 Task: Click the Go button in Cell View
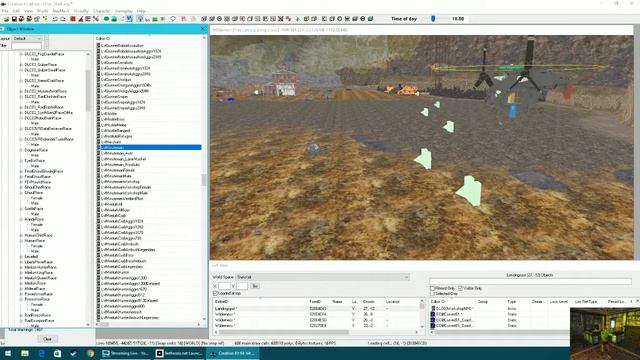click(255, 286)
